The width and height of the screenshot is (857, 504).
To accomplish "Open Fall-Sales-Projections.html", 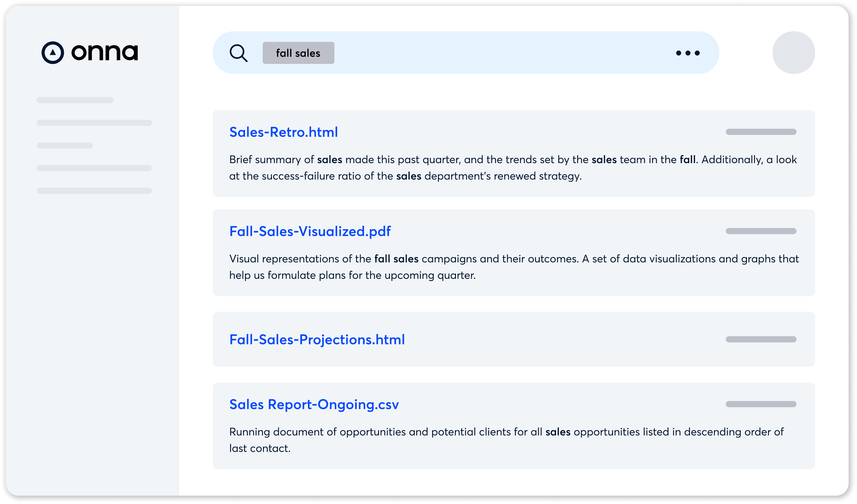I will pos(317,339).
